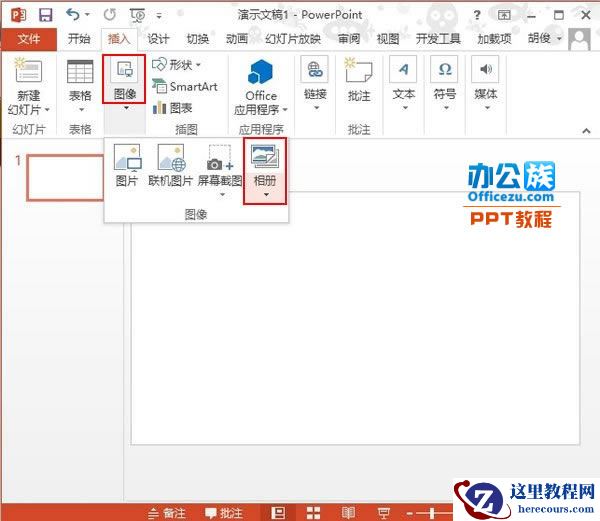Viewport: 600px width, 521px height.
Task: Open Office 应用程序 apps button
Action: (261, 87)
